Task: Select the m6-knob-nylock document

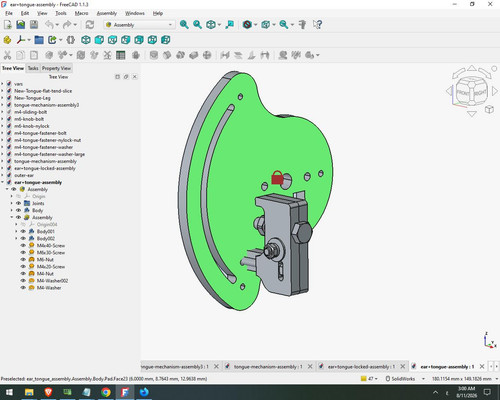Action: coord(32,126)
